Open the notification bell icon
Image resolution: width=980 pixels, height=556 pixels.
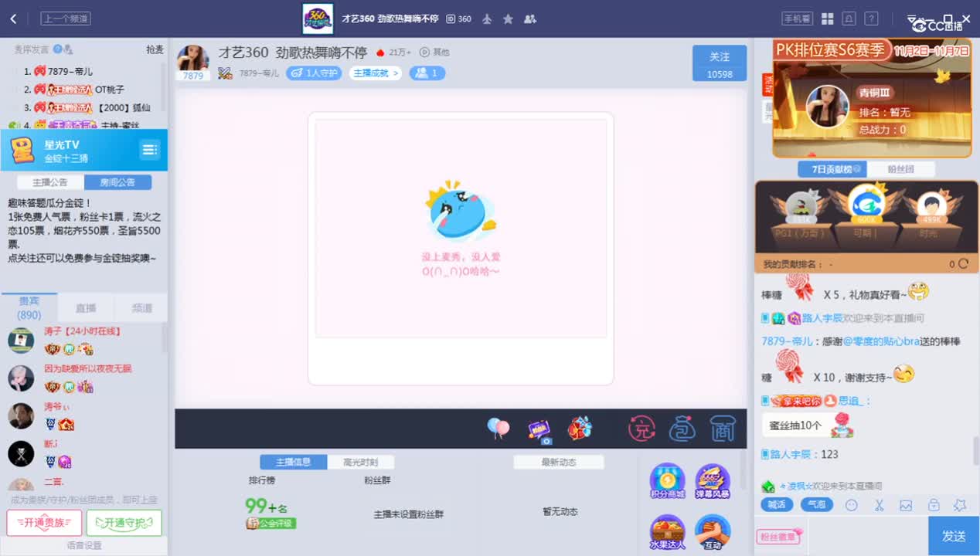[x=849, y=19]
